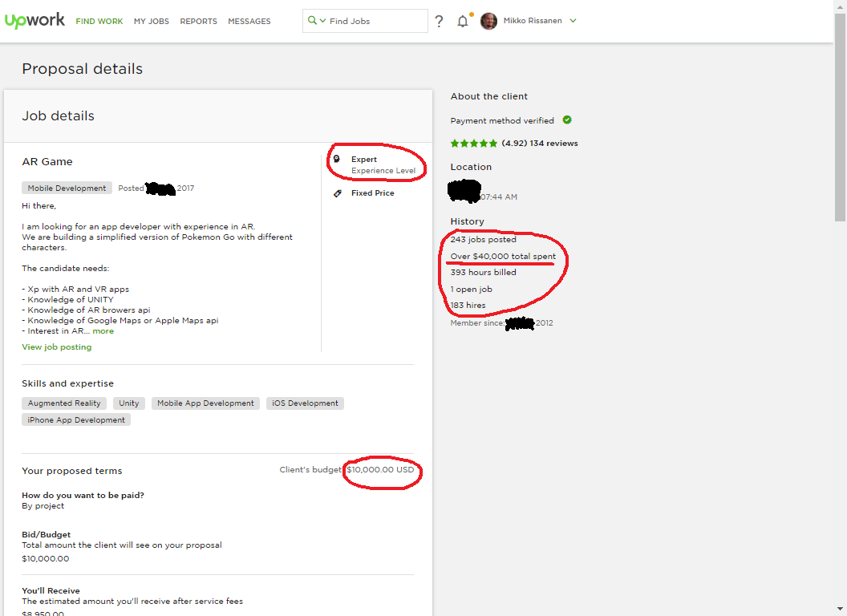
Task: Open the notifications bell icon
Action: coord(462,21)
